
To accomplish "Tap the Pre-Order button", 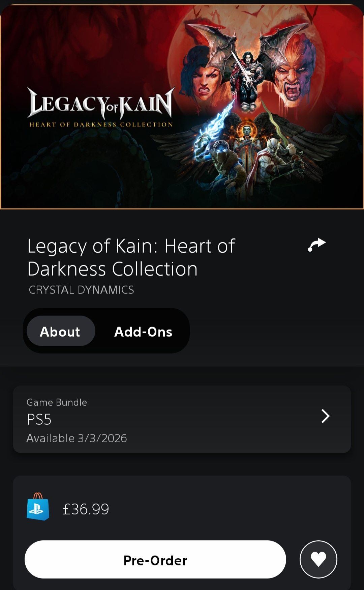I will (x=155, y=560).
